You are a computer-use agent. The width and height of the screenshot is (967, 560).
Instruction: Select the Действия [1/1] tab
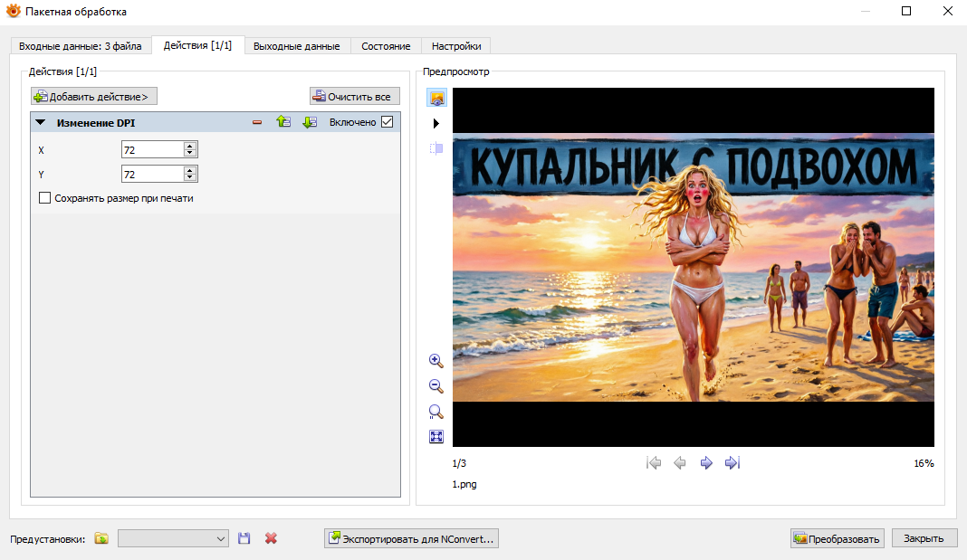click(197, 45)
